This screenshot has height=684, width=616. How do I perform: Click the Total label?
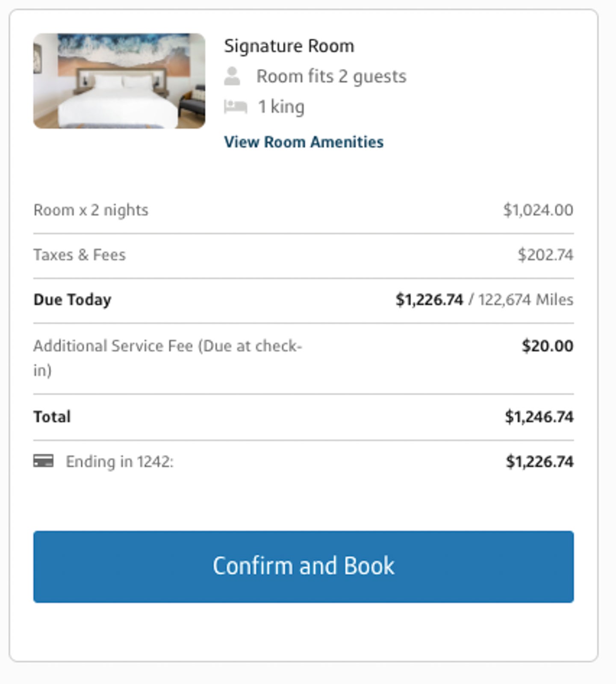pos(52,416)
